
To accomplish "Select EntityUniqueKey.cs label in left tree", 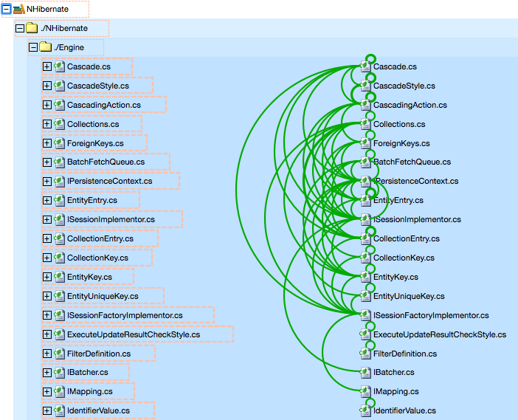I will click(103, 296).
